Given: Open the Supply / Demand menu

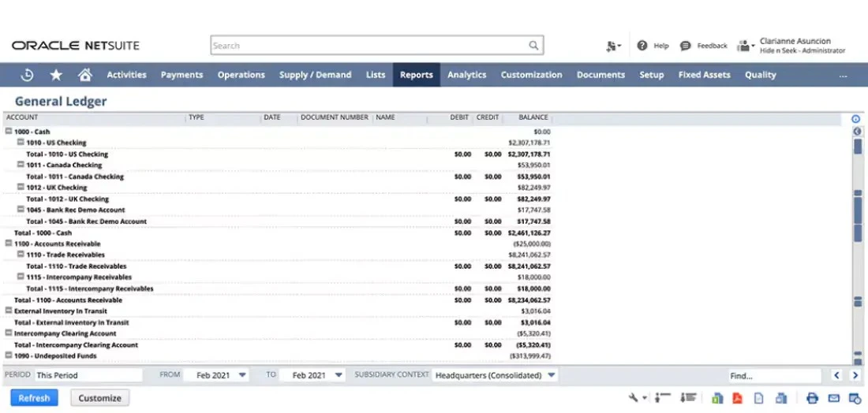Looking at the screenshot, I should (x=316, y=75).
